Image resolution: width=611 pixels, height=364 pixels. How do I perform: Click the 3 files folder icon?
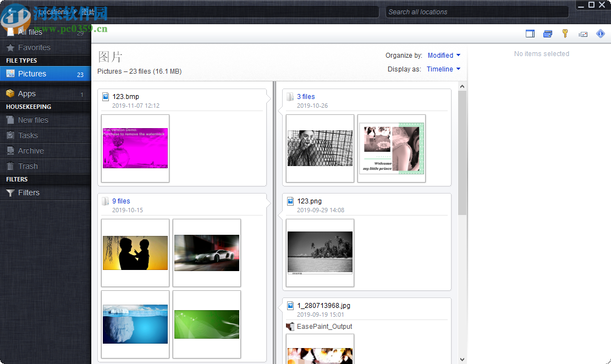290,97
